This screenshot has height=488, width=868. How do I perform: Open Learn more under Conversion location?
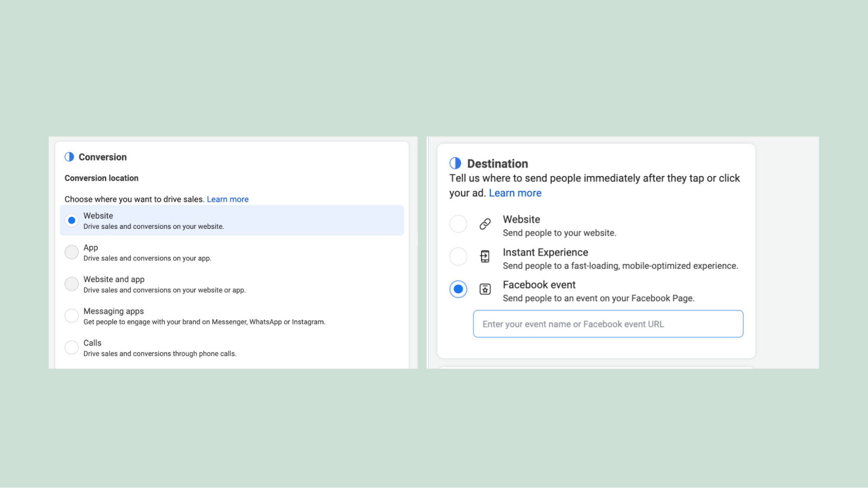(x=228, y=199)
